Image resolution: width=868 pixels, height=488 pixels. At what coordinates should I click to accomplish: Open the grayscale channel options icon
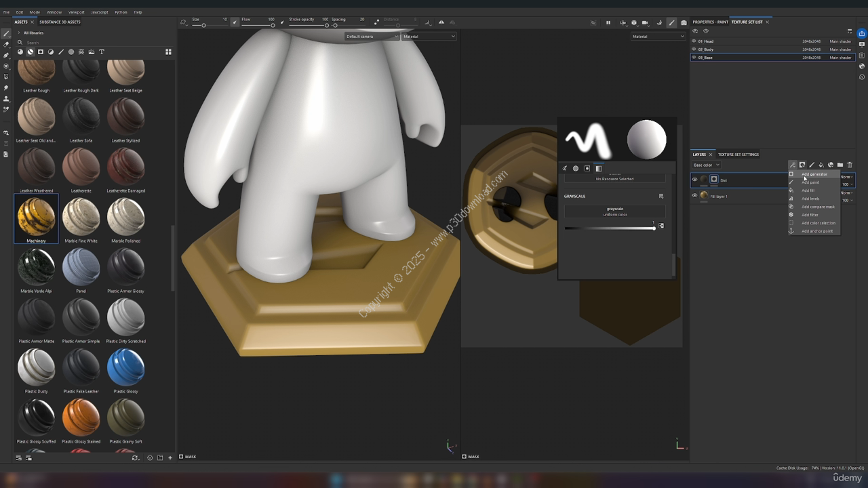tap(661, 197)
